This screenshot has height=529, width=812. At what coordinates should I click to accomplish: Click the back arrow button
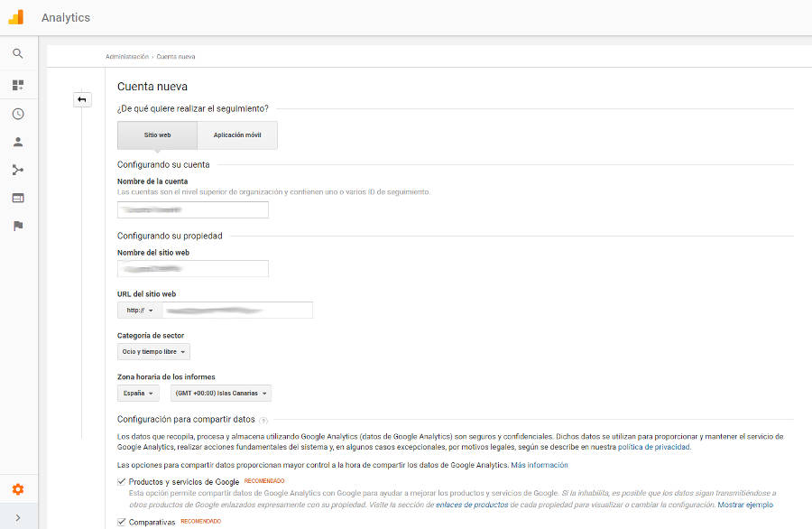82,99
